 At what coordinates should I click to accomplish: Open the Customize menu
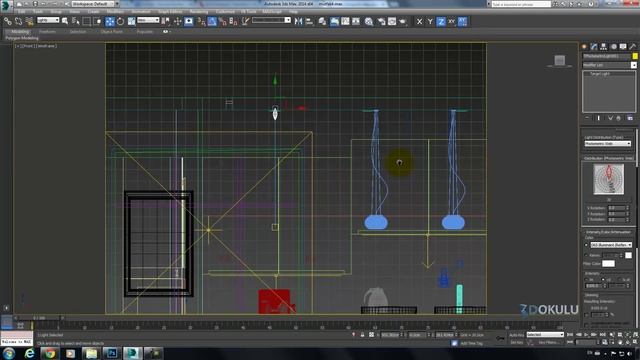[x=225, y=11]
